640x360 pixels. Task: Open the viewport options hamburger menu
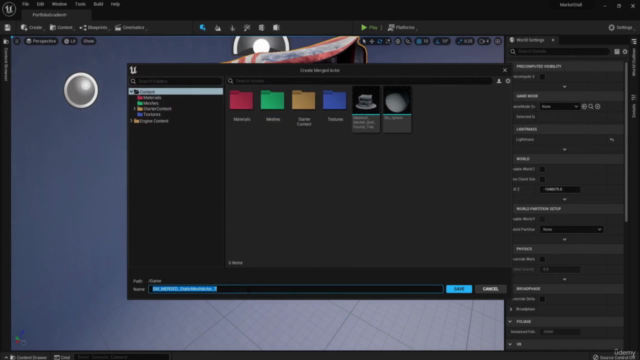click(x=17, y=41)
